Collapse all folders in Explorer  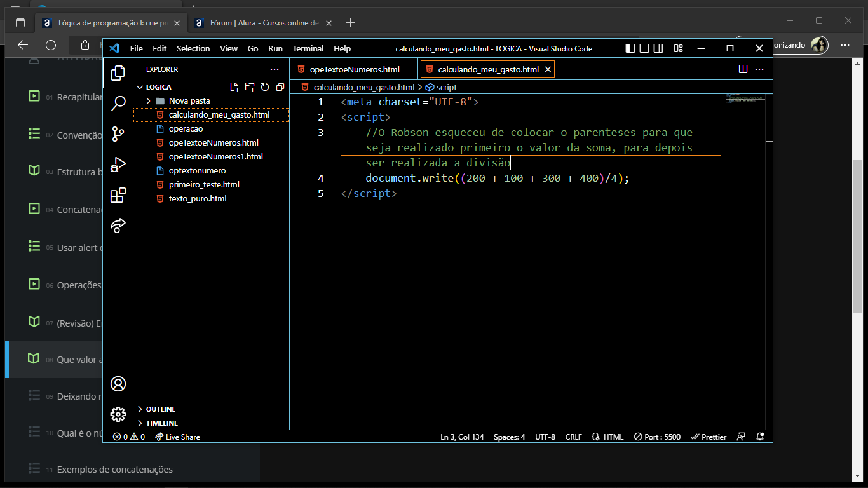click(280, 87)
